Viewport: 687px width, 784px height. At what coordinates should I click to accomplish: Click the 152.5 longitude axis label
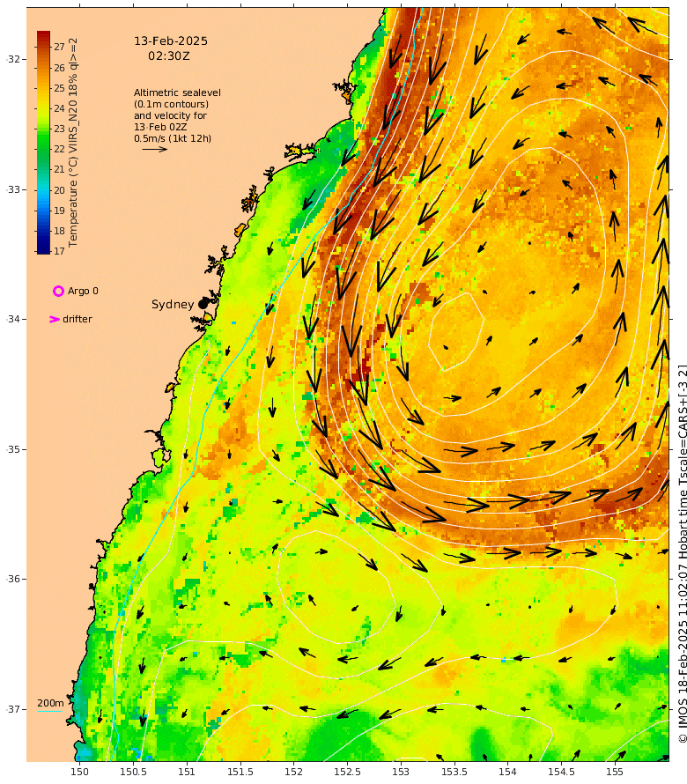click(347, 772)
